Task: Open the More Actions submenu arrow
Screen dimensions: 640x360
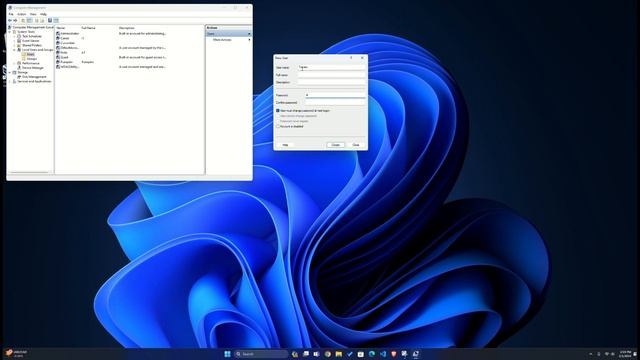Action: (x=249, y=40)
